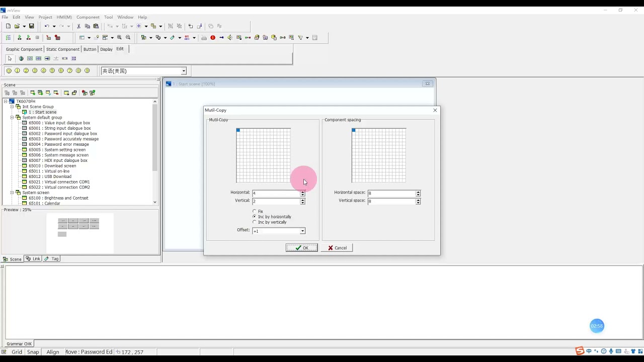Click OK in Mutil-Copy dialog
Viewport: 644px width, 362px height.
[302, 248]
